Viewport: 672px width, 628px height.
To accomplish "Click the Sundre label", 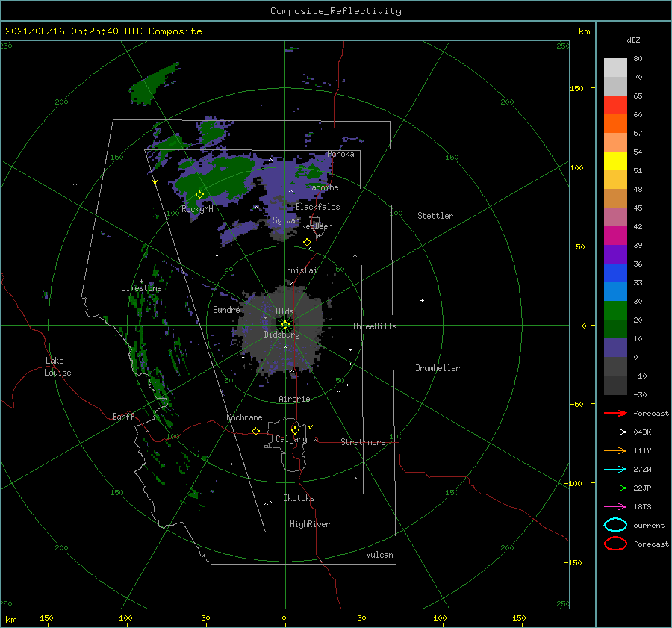I will click(x=226, y=309).
